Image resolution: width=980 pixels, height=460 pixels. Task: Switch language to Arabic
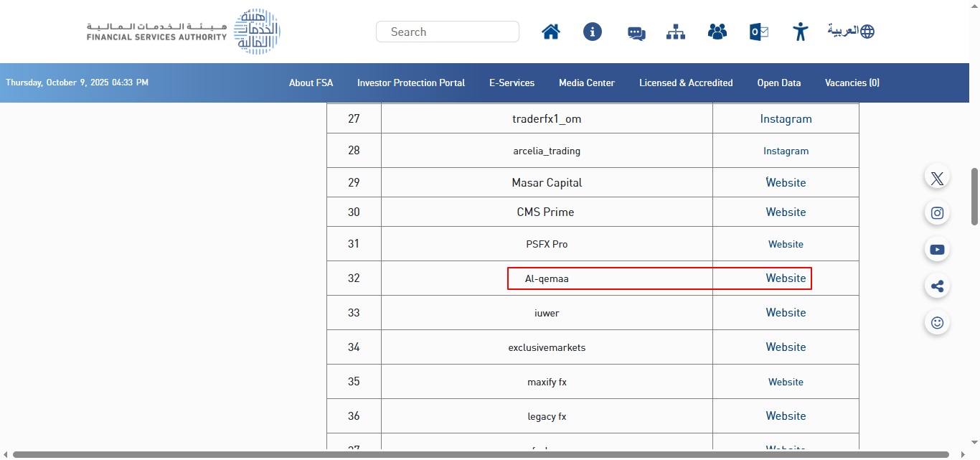(851, 32)
